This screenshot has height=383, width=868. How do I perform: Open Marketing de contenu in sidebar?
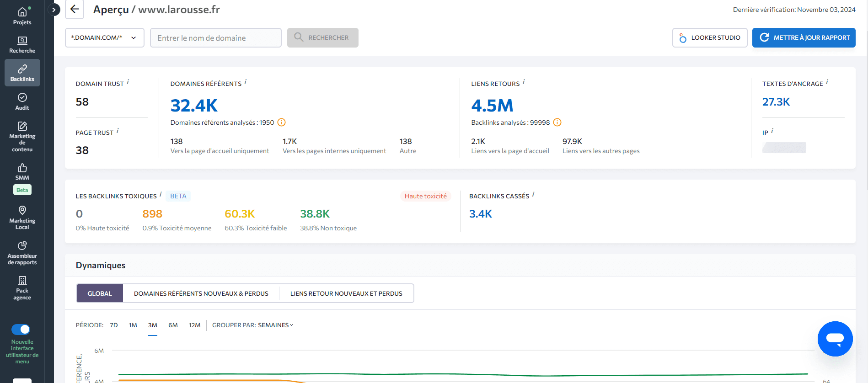[22, 137]
